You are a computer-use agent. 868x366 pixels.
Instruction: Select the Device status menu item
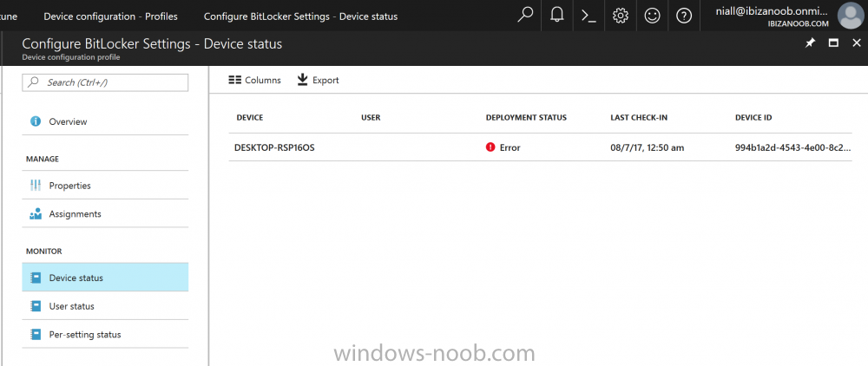click(105, 278)
